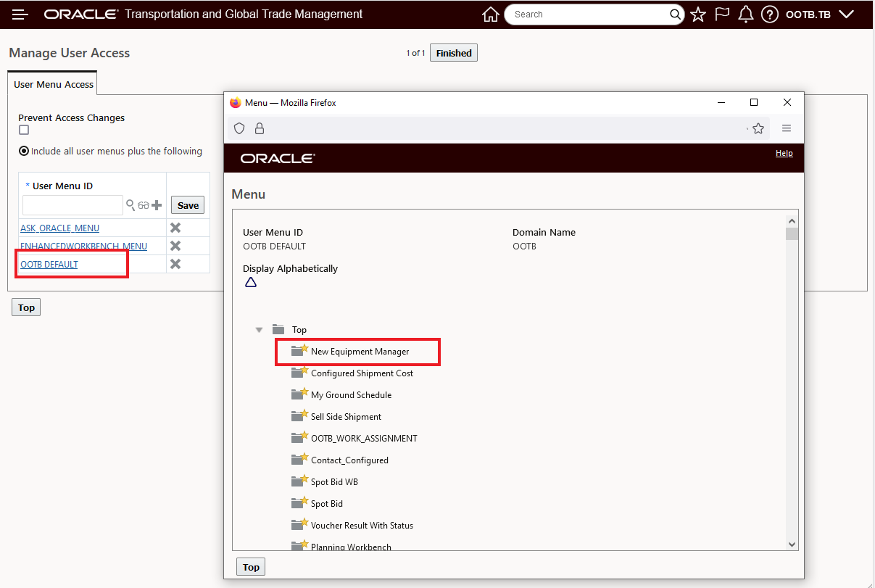The width and height of the screenshot is (875, 588).
Task: Click the User Menu ID search magnifier
Action: 130,205
